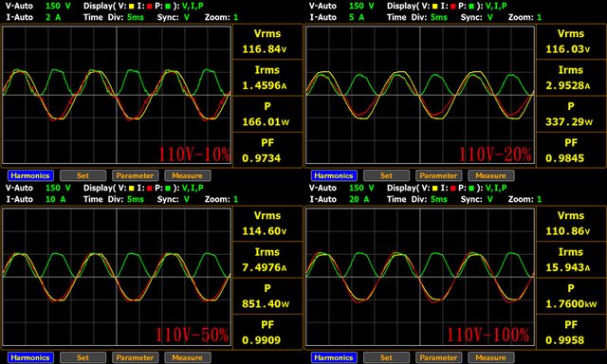
Task: Open Harmonics in the 110V-50% panel
Action: click(x=30, y=357)
